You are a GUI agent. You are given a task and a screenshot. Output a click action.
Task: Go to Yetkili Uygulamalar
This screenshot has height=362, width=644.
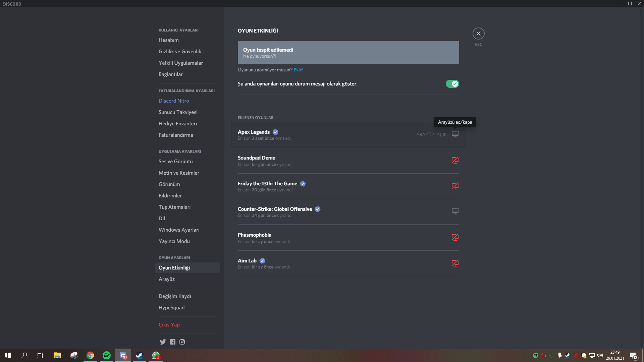(187, 63)
